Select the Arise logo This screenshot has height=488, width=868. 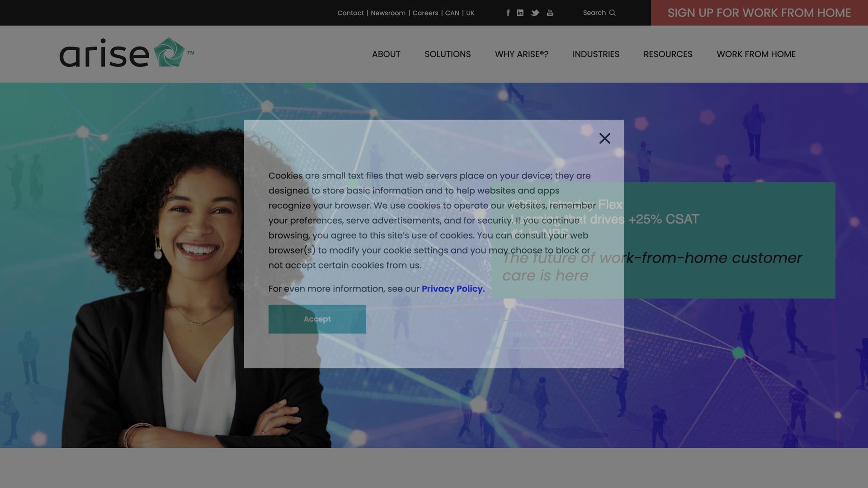127,53
